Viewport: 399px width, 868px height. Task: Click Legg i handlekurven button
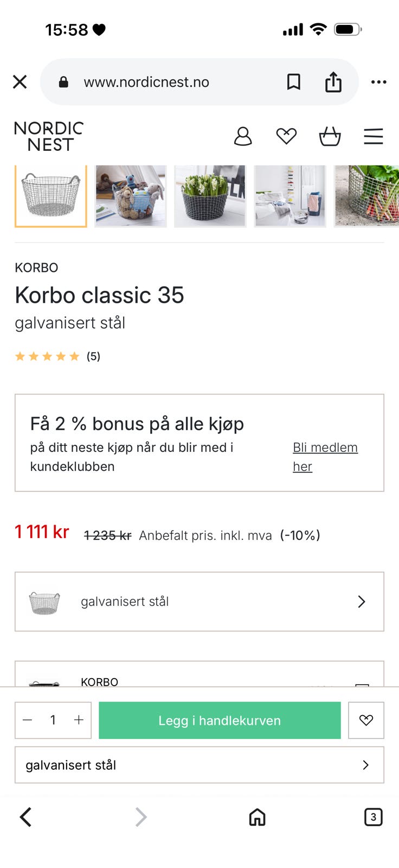click(220, 720)
